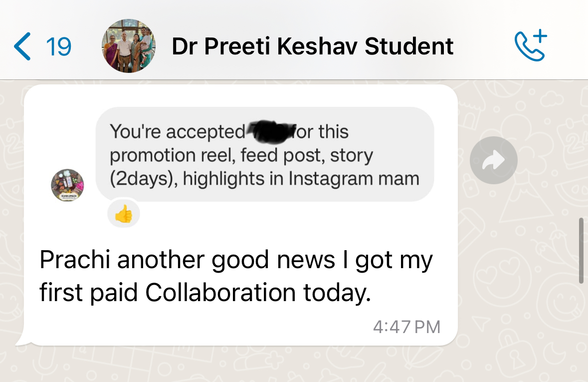
Task: Tap the thumbs up reaction emoji
Action: click(124, 215)
